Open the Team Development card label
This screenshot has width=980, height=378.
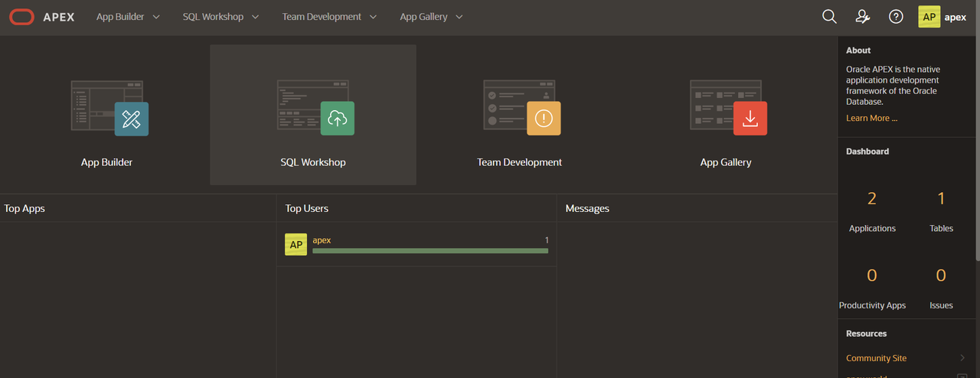tap(519, 162)
